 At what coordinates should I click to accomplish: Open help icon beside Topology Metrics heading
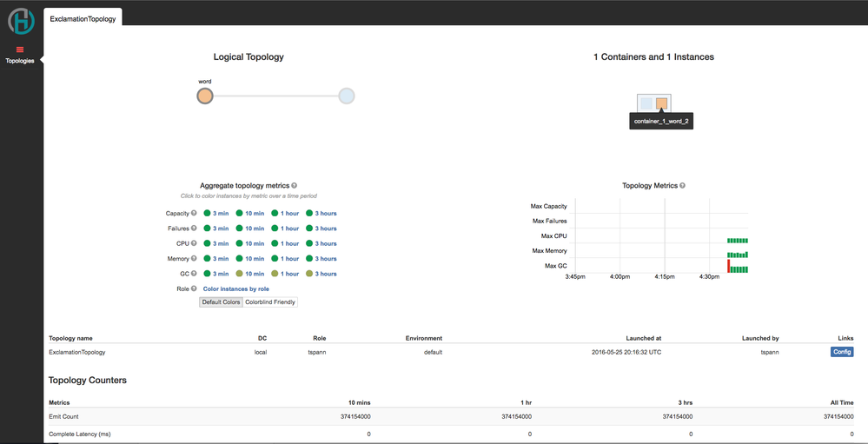tap(683, 185)
